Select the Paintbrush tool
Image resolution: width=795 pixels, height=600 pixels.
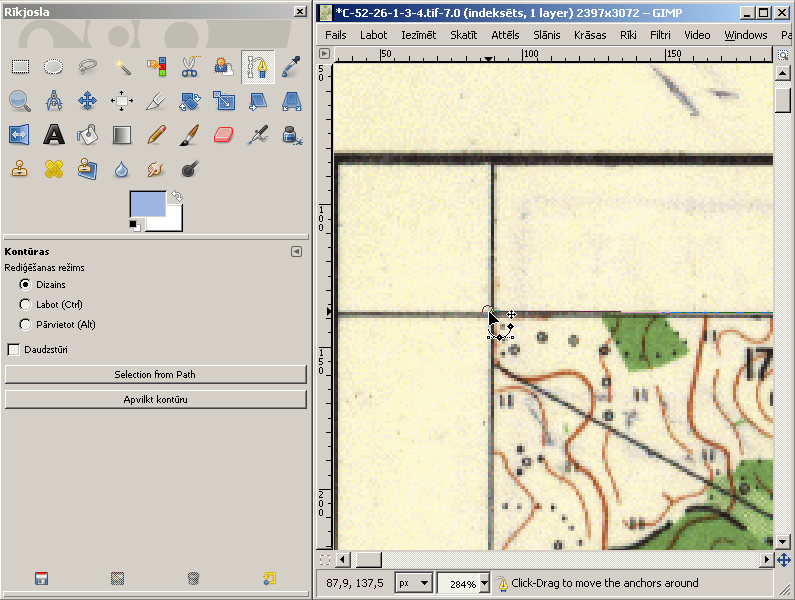click(190, 135)
